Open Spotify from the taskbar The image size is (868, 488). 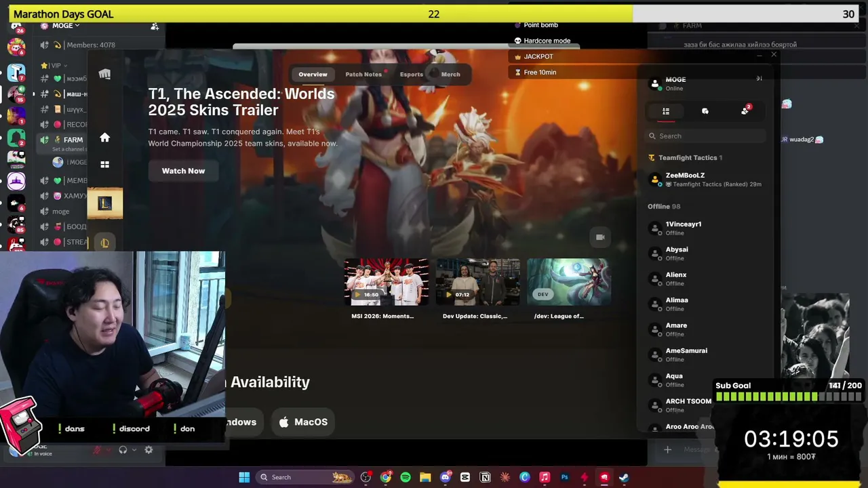tap(406, 477)
